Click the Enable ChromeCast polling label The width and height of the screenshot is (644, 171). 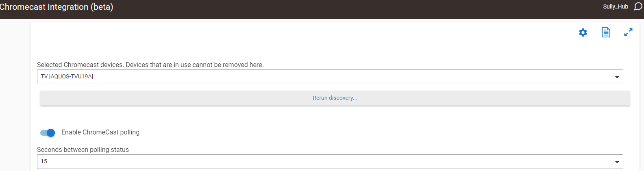[100, 132]
